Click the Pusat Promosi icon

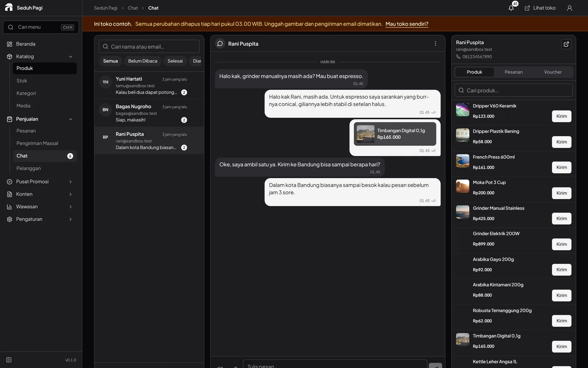tap(10, 181)
